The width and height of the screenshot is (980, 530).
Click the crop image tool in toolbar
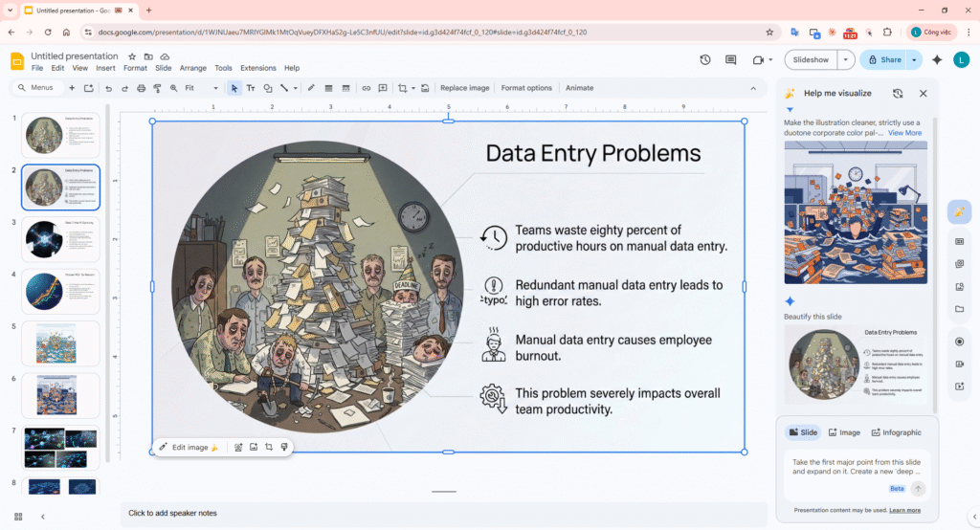coord(402,88)
